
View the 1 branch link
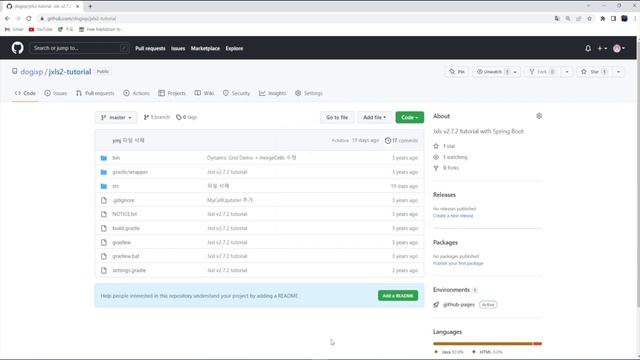click(157, 117)
